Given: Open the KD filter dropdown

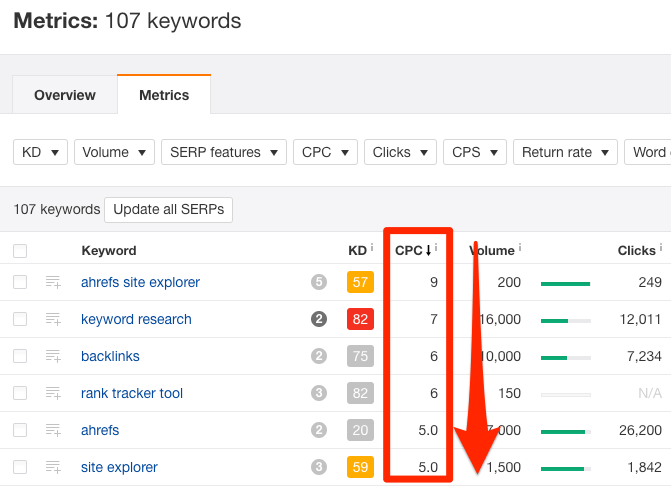Looking at the screenshot, I should click(x=40, y=152).
